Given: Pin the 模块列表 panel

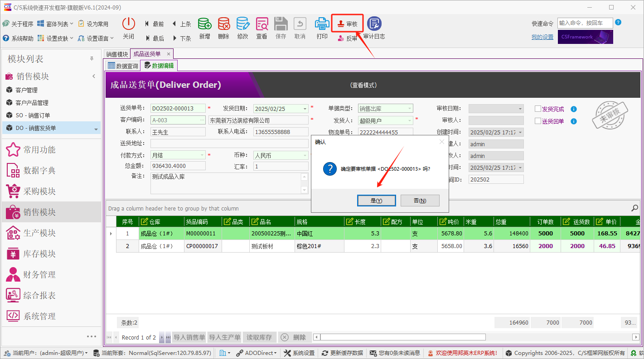Looking at the screenshot, I should 92,59.
